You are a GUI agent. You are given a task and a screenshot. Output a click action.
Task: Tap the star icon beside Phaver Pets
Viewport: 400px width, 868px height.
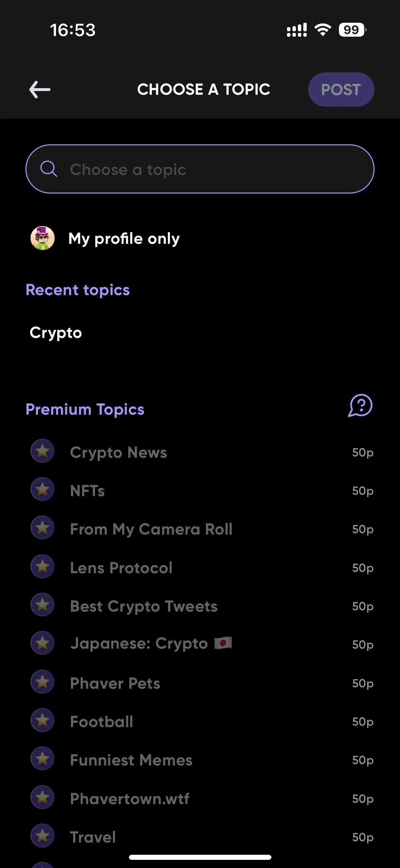tap(42, 682)
